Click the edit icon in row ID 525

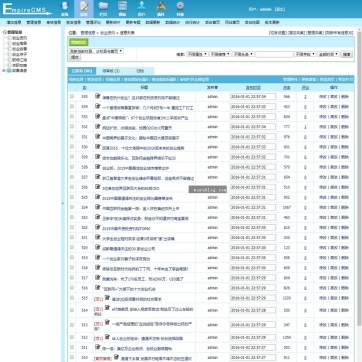(98, 197)
